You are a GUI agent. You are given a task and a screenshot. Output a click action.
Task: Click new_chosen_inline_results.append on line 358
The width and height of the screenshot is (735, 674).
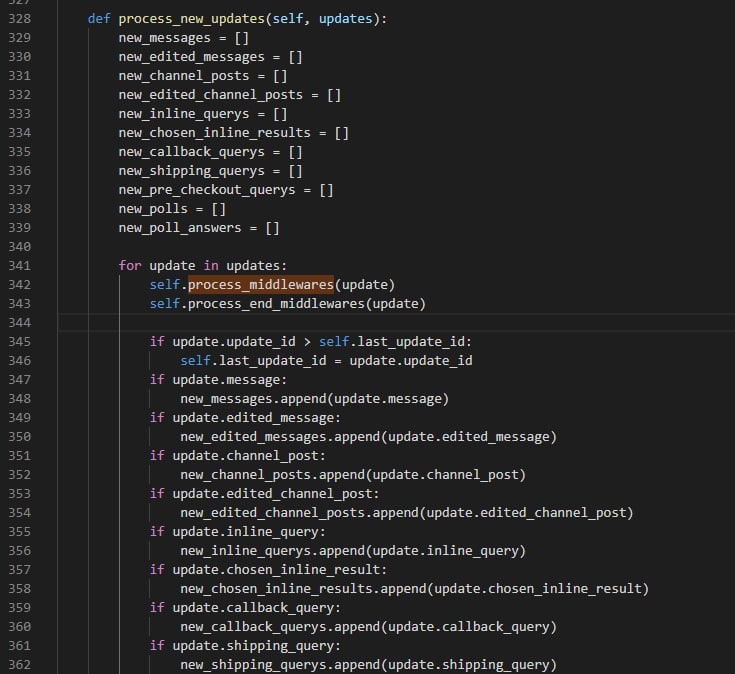tap(414, 589)
